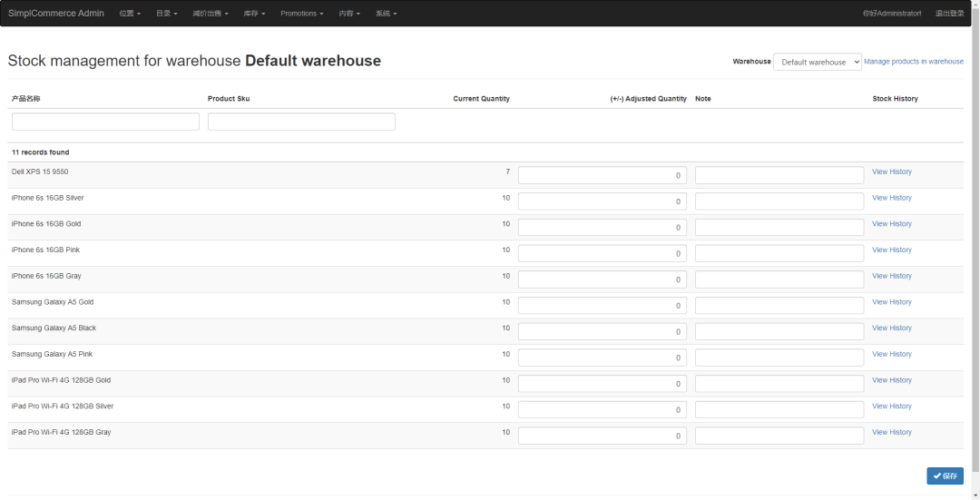This screenshot has width=980, height=500.
Task: View History for iPhone 6s 16GB Gold
Action: tap(892, 224)
